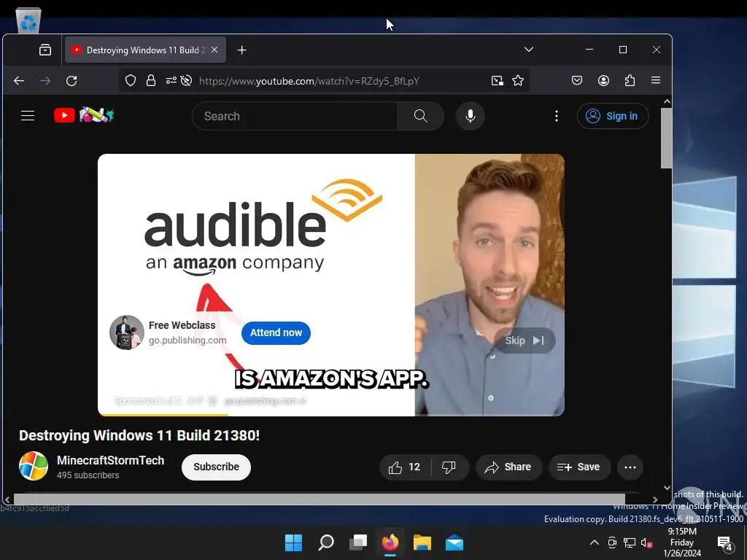Click 495 subscribers text
This screenshot has height=560, width=747.
pyautogui.click(x=88, y=475)
